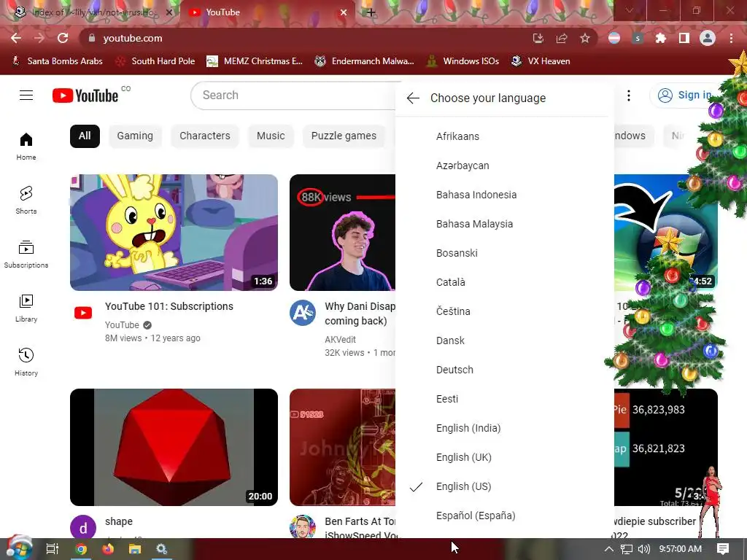Open Library in the sidebar
The image size is (747, 560).
point(26,308)
